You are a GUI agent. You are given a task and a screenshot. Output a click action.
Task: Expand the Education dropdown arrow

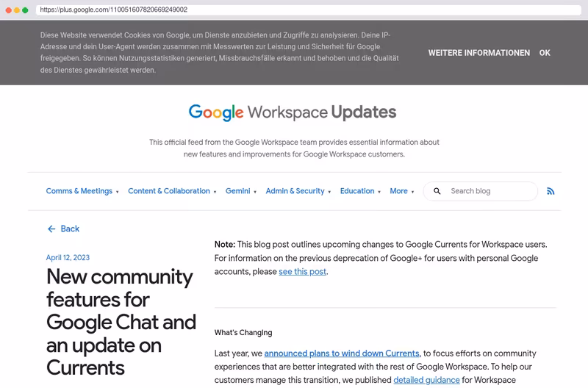pyautogui.click(x=379, y=192)
